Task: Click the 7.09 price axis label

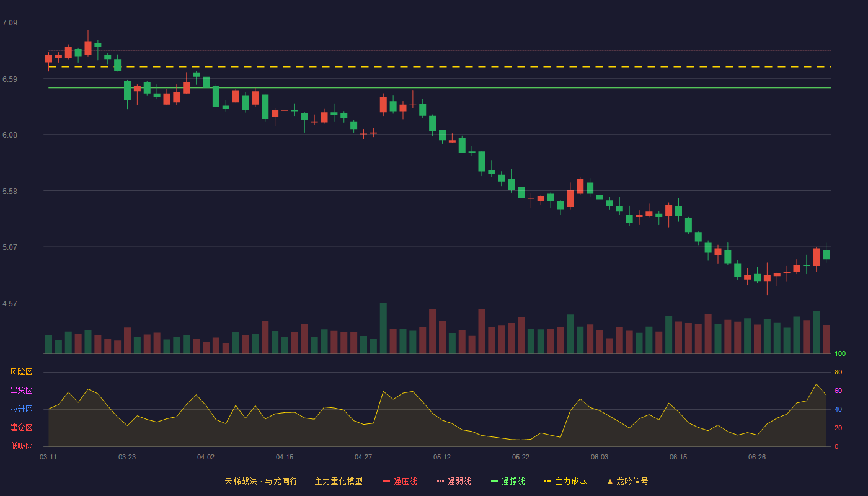Action: pos(10,23)
